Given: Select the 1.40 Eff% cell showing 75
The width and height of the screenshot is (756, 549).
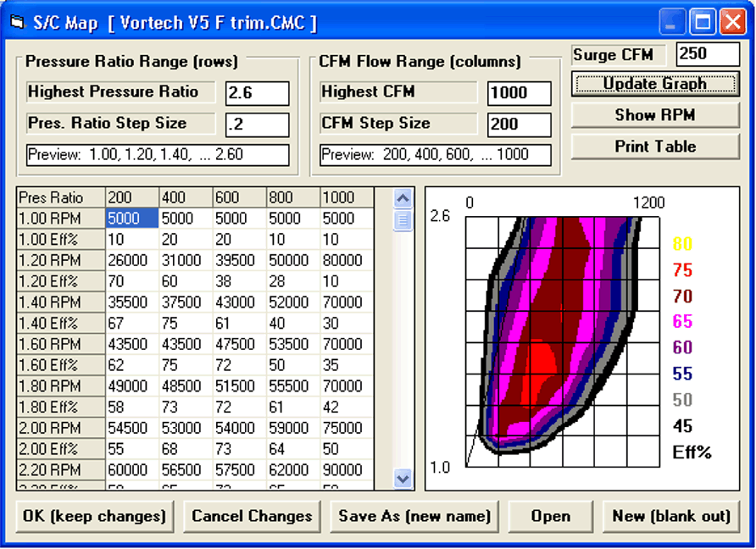Looking at the screenshot, I should 186,324.
